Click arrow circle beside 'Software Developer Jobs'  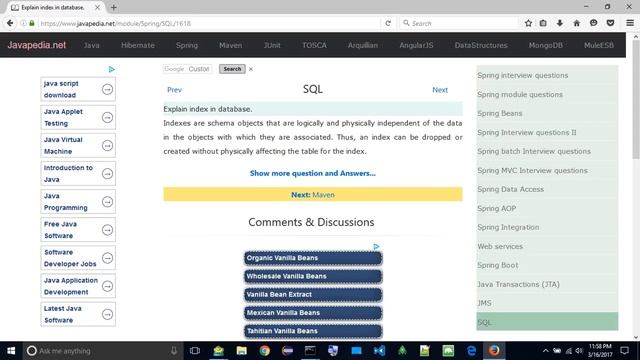tap(107, 258)
